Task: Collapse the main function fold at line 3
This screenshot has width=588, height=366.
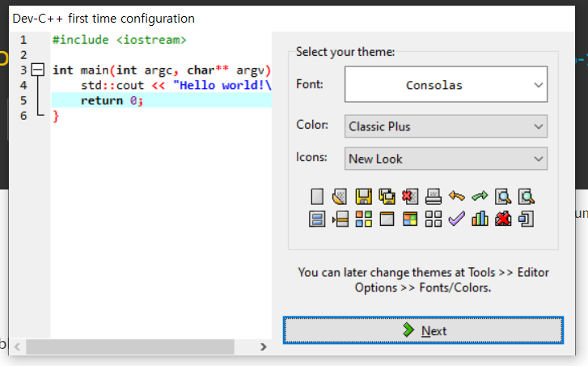Action: click(x=37, y=70)
